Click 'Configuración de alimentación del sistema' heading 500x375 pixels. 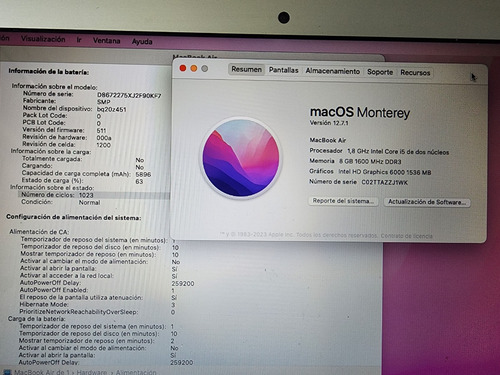click(x=74, y=217)
